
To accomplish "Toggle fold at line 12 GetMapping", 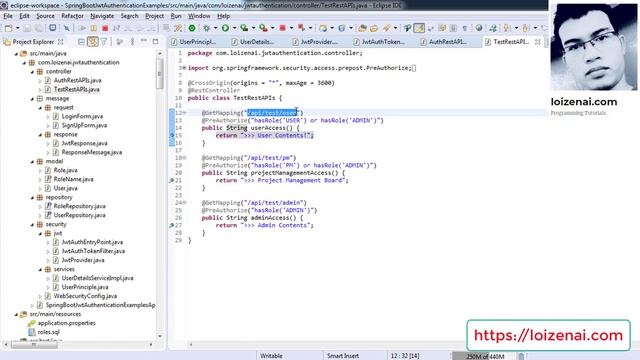I will click(184, 113).
